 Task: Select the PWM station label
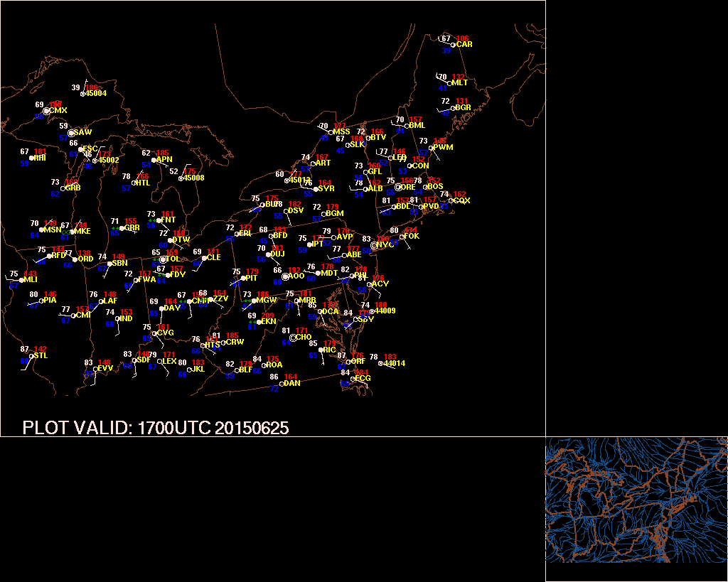(x=443, y=148)
